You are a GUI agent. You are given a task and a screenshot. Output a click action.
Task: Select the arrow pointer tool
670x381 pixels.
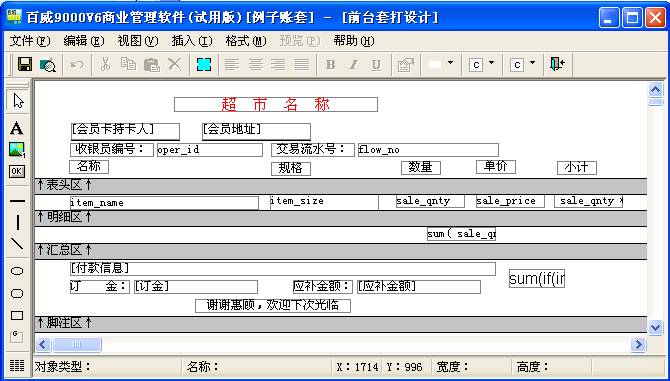coord(18,101)
